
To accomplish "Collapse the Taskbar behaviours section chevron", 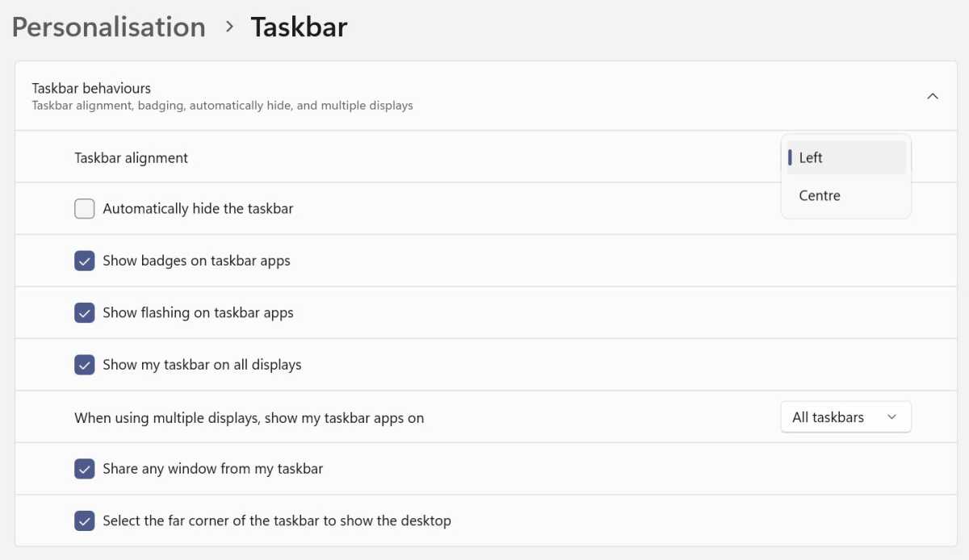I will click(933, 96).
